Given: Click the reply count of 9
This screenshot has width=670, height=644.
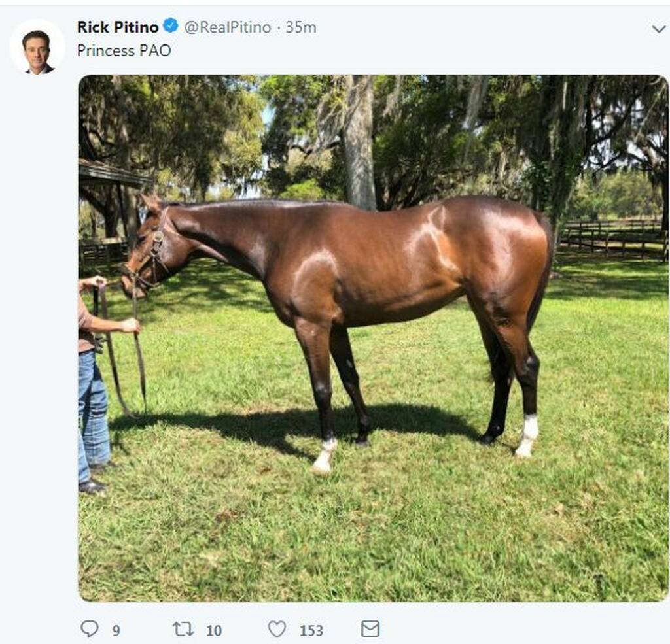Looking at the screenshot, I should [x=116, y=630].
